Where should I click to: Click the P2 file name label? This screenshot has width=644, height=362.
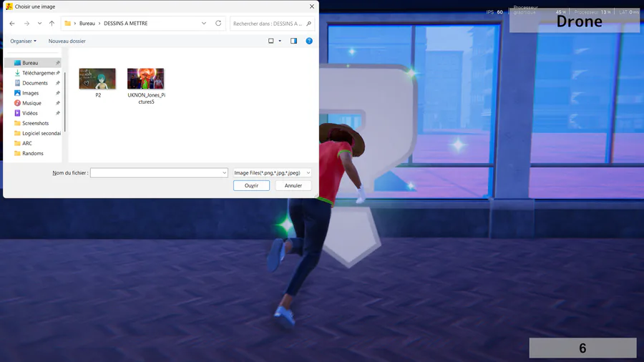pos(98,95)
